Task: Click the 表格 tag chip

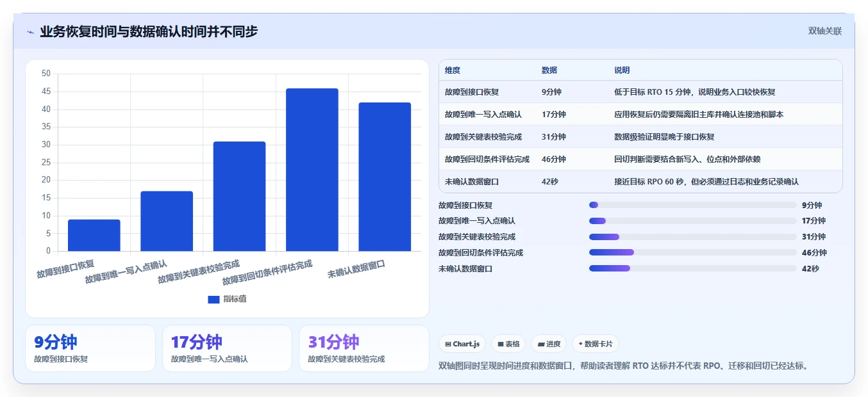Action: (x=508, y=344)
